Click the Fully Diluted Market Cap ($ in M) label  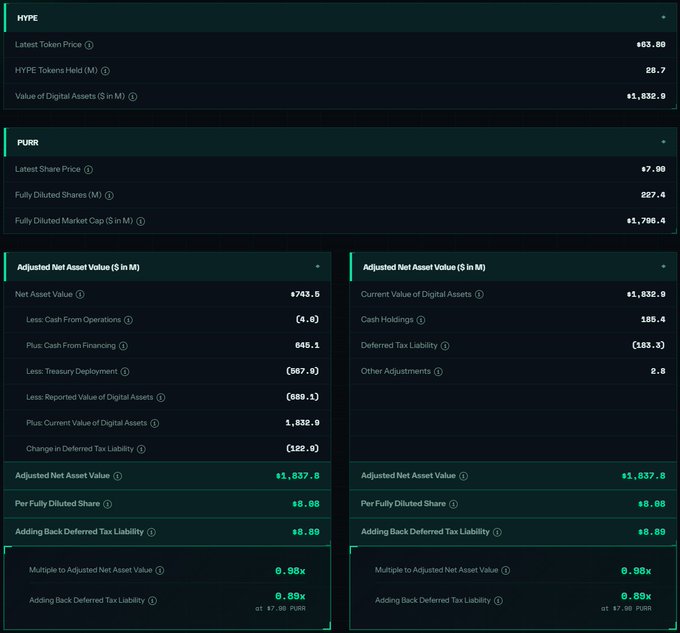tap(74, 221)
